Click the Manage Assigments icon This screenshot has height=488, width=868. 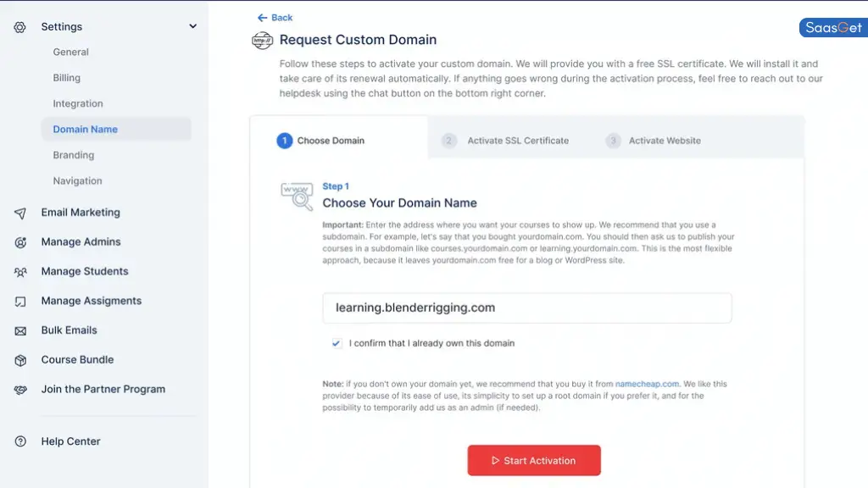click(20, 302)
